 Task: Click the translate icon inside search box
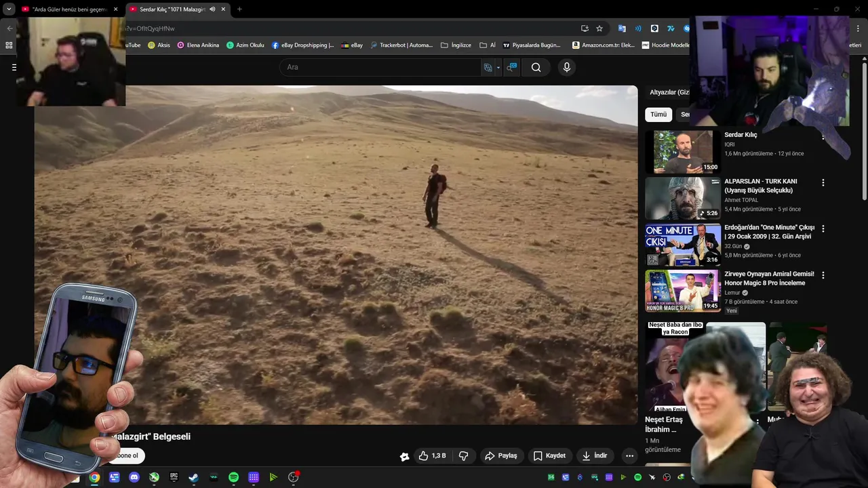click(x=488, y=67)
